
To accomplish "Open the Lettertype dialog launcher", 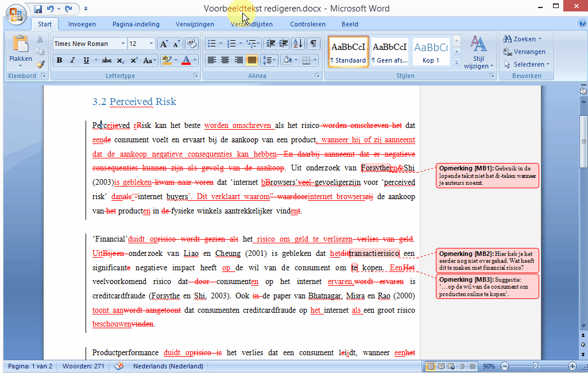I will (x=195, y=75).
